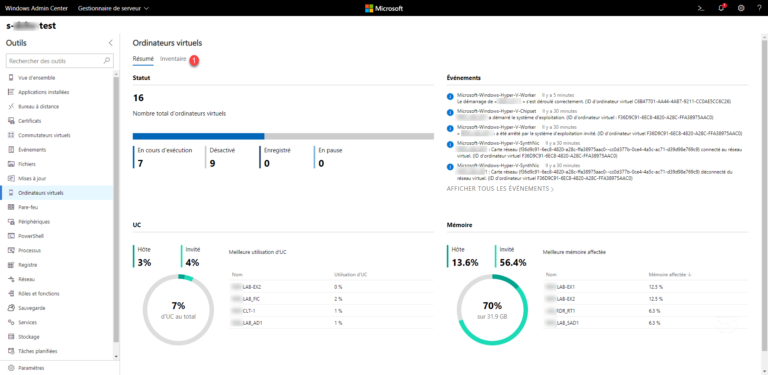Click the Applications installées sidebar icon
This screenshot has height=375, width=768.
coord(11,92)
